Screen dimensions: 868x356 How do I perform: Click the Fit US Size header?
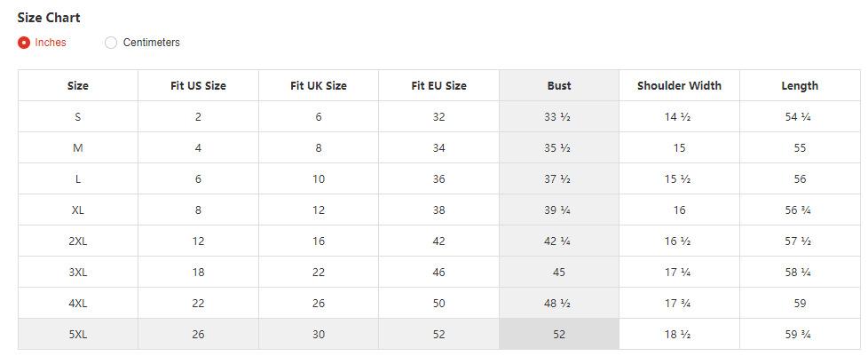(198, 86)
